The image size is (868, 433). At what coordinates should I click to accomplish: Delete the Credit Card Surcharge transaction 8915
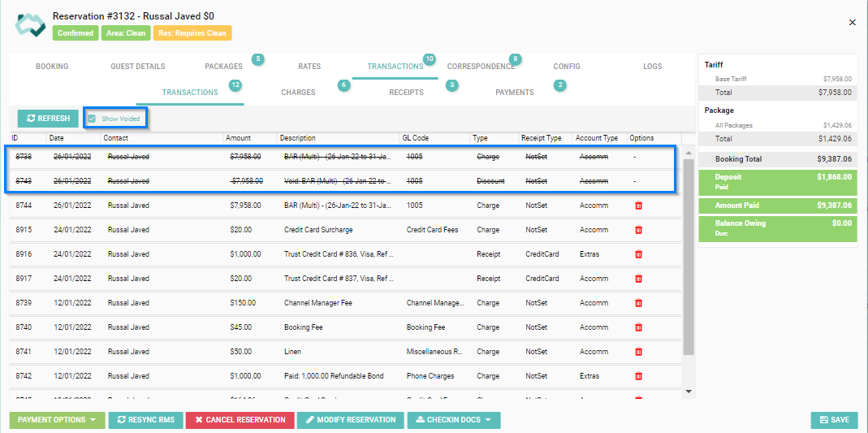(x=638, y=230)
